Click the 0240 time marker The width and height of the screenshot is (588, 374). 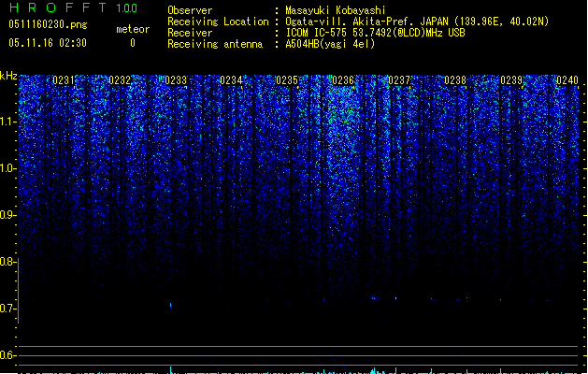pyautogui.click(x=567, y=80)
